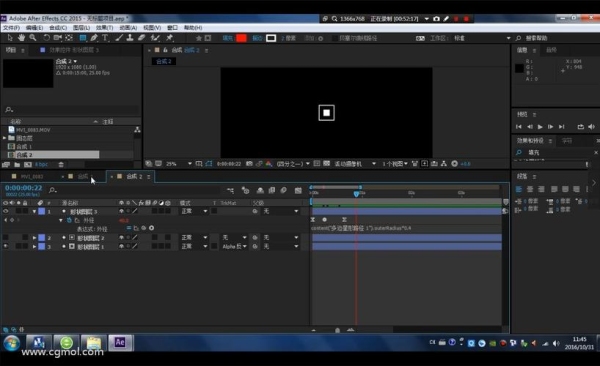Enable motion blur for timeline
Viewport: 600px width, 366px height.
284,190
